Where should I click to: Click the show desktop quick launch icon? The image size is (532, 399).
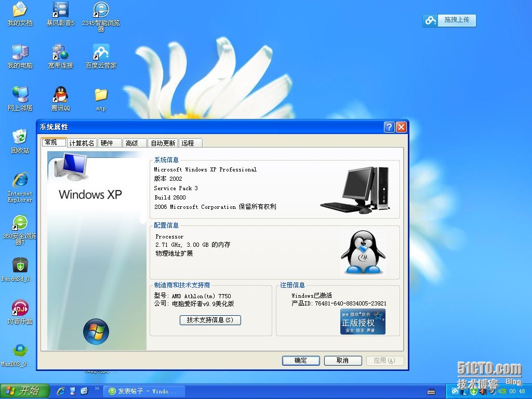(x=73, y=391)
